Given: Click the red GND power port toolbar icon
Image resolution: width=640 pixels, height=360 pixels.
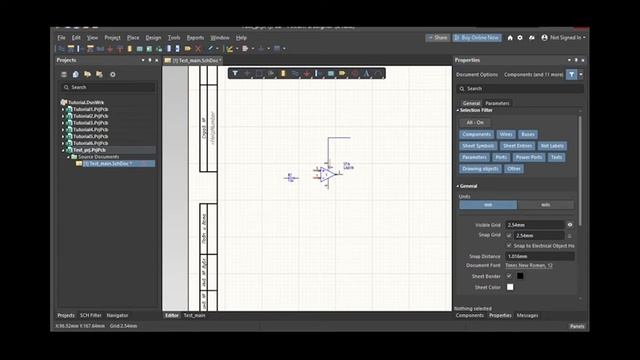Looking at the screenshot, I should [x=110, y=49].
